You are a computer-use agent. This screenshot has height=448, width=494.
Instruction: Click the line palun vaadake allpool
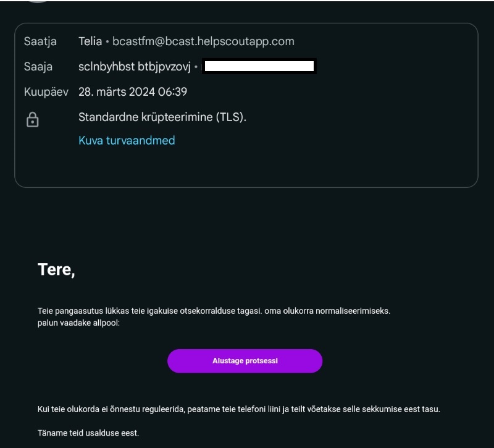[x=78, y=323]
